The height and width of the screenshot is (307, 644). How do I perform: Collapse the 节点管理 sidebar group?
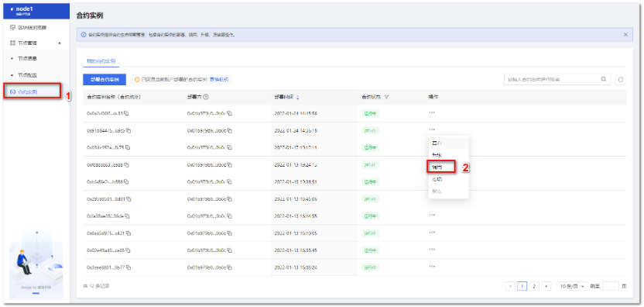tap(60, 43)
